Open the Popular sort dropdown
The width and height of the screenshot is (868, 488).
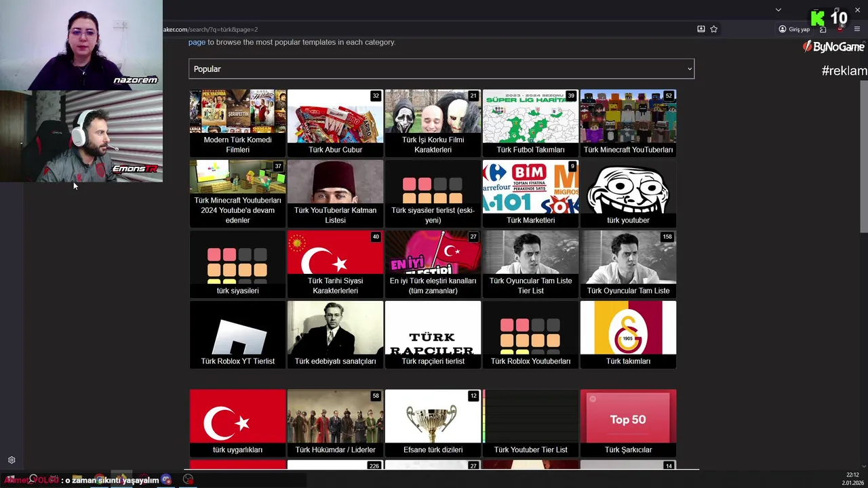tap(441, 68)
